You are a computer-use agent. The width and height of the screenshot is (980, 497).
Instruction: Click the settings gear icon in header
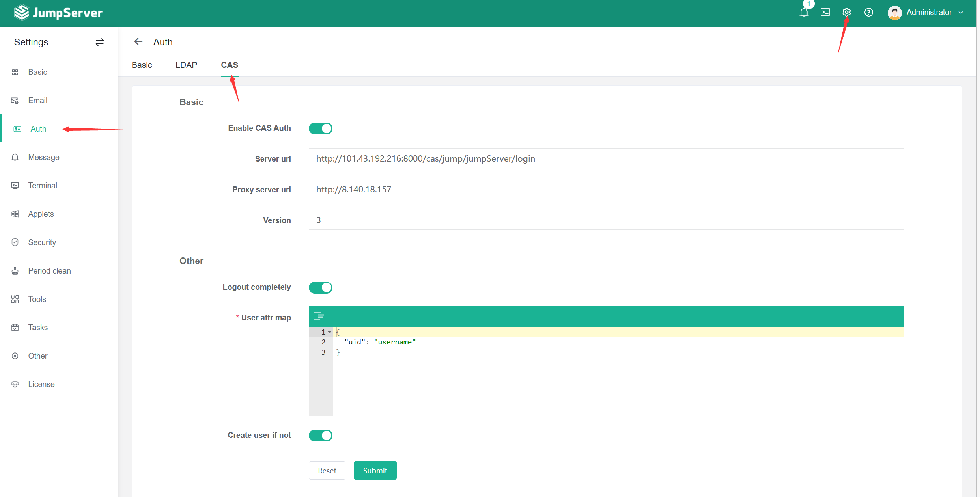[x=846, y=13]
